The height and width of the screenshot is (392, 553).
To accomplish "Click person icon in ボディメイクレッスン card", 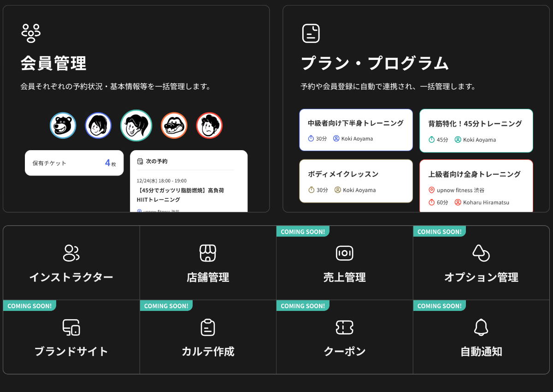I will (338, 190).
